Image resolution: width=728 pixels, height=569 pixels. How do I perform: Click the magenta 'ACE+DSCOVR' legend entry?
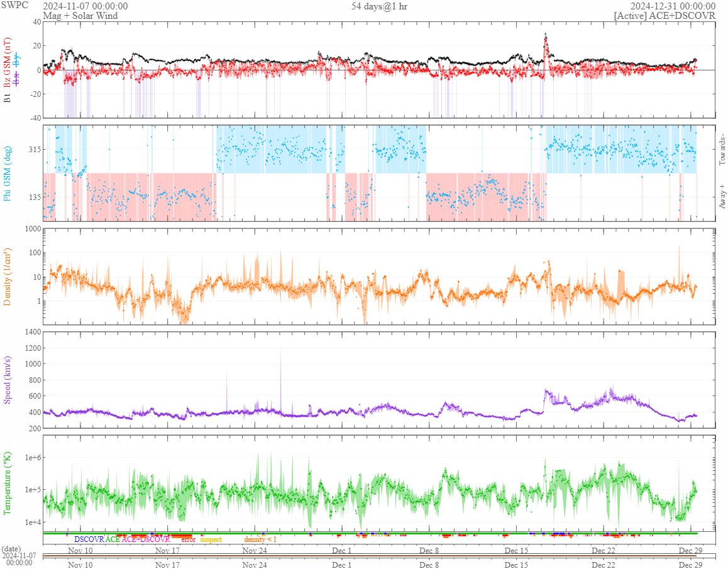(x=146, y=539)
